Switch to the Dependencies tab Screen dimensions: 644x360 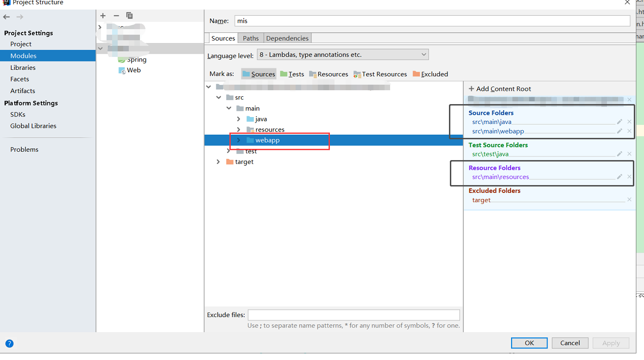click(x=287, y=38)
